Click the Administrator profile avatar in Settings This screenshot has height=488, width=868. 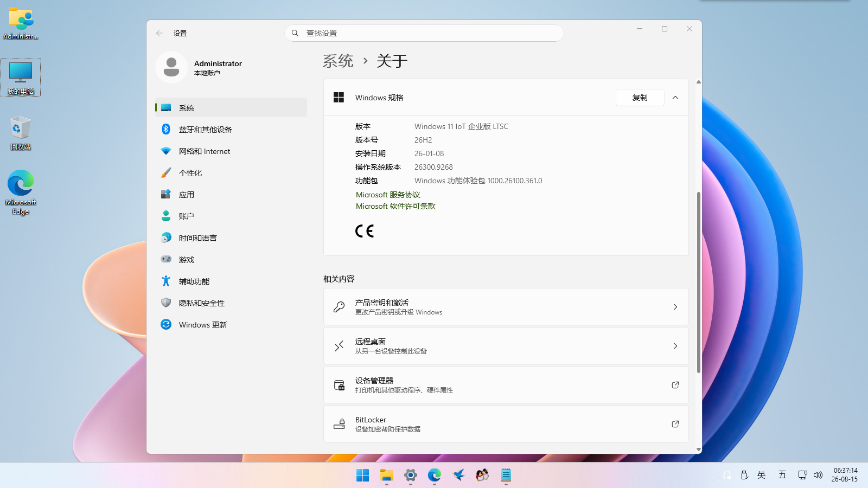tap(171, 67)
